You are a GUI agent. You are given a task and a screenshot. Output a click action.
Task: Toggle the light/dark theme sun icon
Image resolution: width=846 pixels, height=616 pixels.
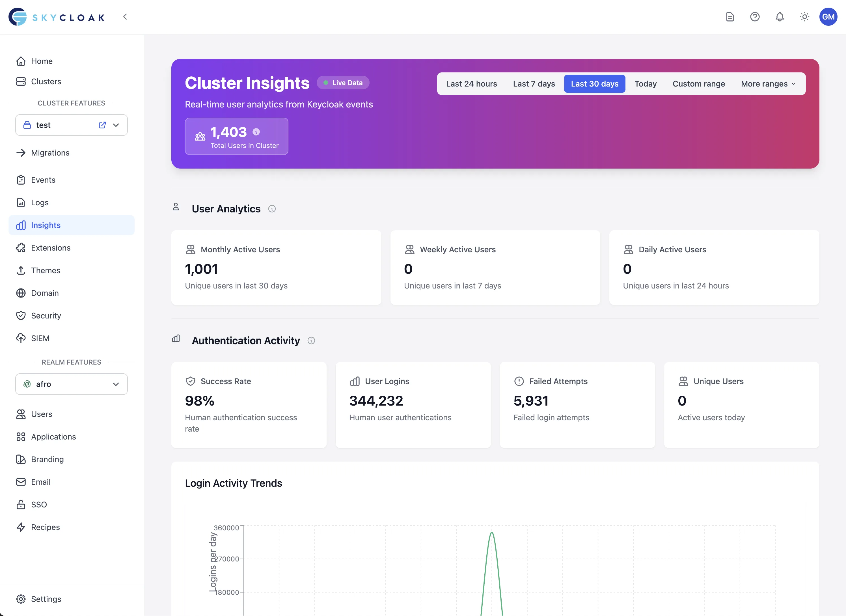804,17
